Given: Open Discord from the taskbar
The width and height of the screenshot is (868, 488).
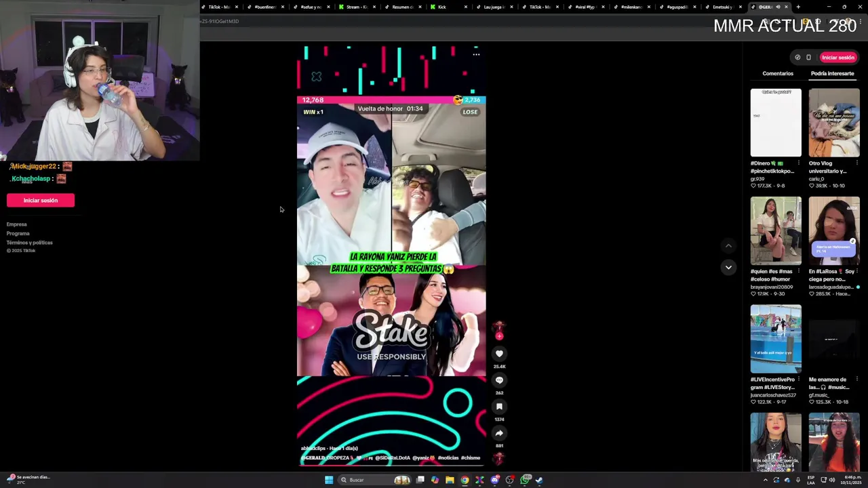Looking at the screenshot, I should click(495, 480).
